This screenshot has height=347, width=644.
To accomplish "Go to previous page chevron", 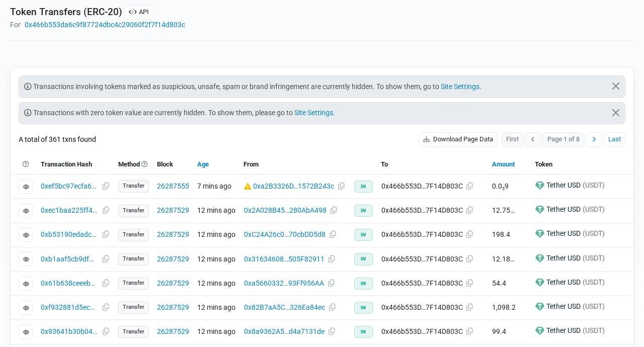I will (533, 139).
